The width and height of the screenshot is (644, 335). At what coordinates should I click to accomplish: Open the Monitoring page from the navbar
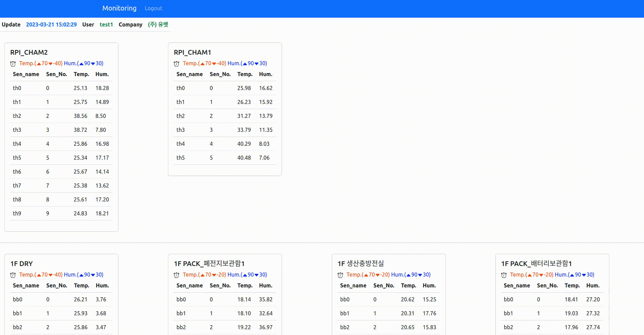pos(119,8)
